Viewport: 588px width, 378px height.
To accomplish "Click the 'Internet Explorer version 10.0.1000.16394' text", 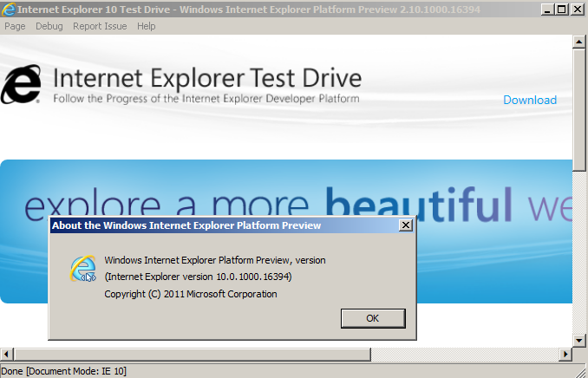I will (198, 277).
